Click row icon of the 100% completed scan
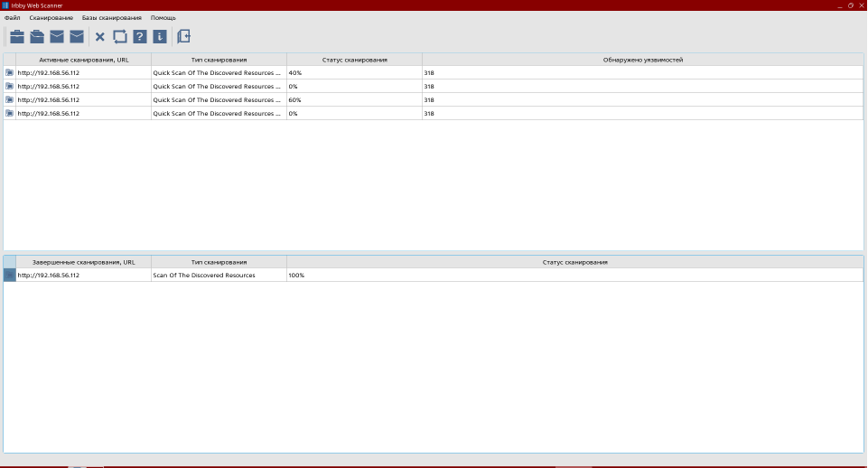Screen dimensions: 868x468 [9, 276]
